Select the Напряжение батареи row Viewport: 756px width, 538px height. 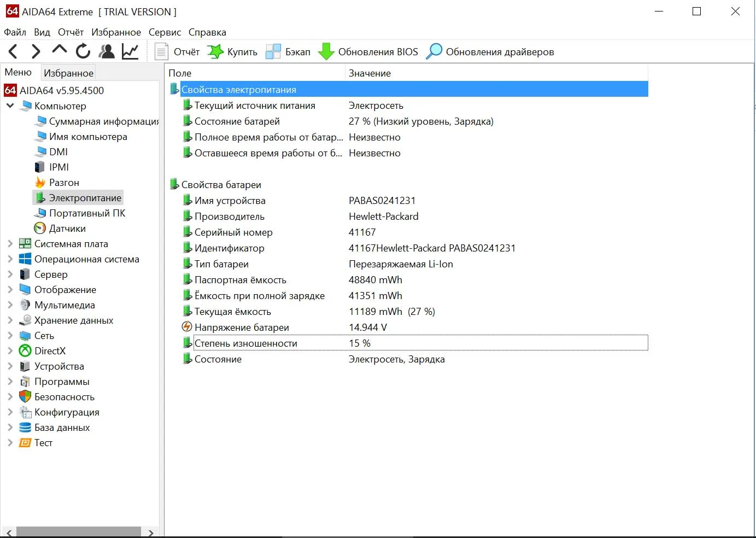click(x=415, y=328)
